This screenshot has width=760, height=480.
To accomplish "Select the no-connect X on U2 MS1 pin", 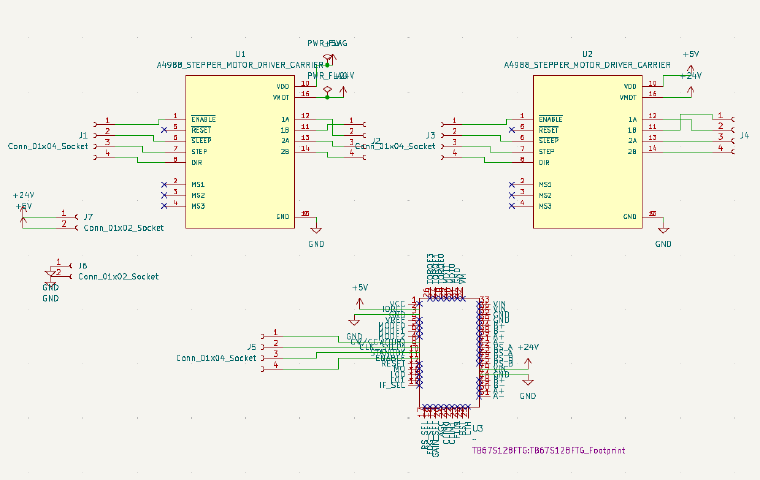I will point(511,184).
